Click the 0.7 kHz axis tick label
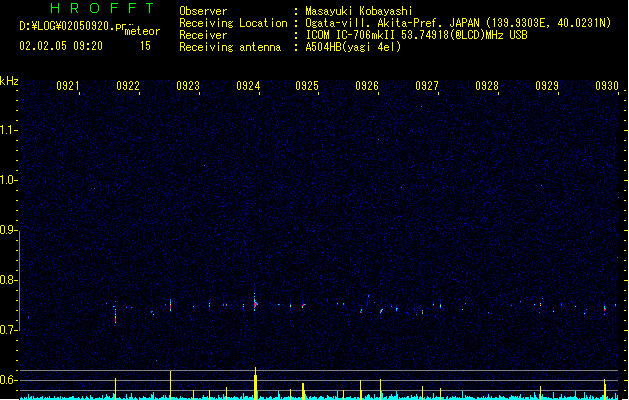The height and width of the screenshot is (400, 629). tap(8, 330)
